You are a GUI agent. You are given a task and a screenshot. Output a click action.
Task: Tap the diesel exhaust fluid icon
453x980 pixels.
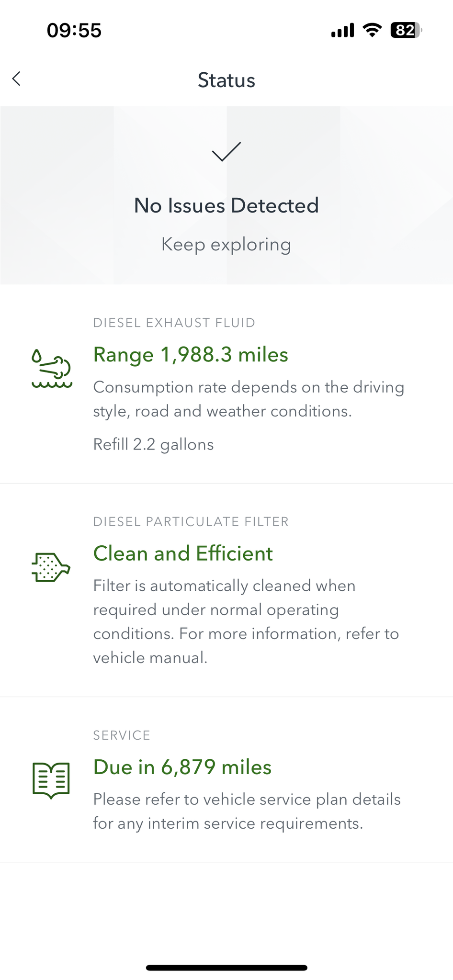pyautogui.click(x=52, y=368)
